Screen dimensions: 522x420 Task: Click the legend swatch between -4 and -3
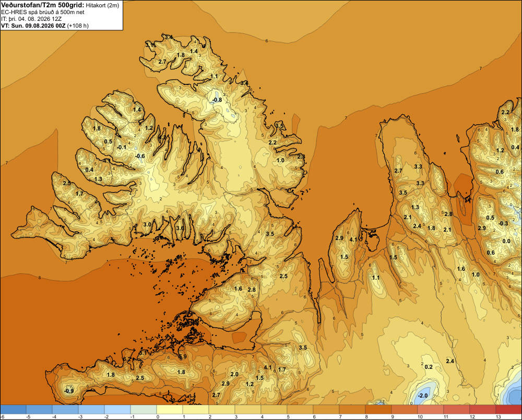tap(65, 409)
